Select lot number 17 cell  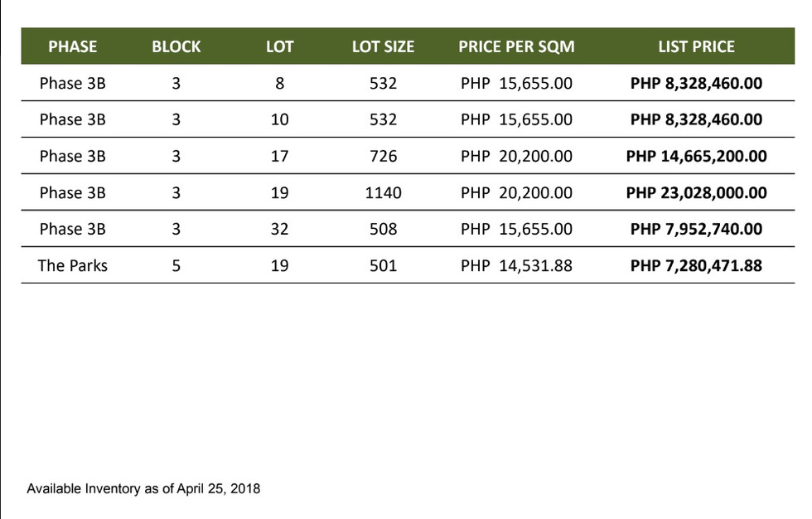tap(280, 156)
